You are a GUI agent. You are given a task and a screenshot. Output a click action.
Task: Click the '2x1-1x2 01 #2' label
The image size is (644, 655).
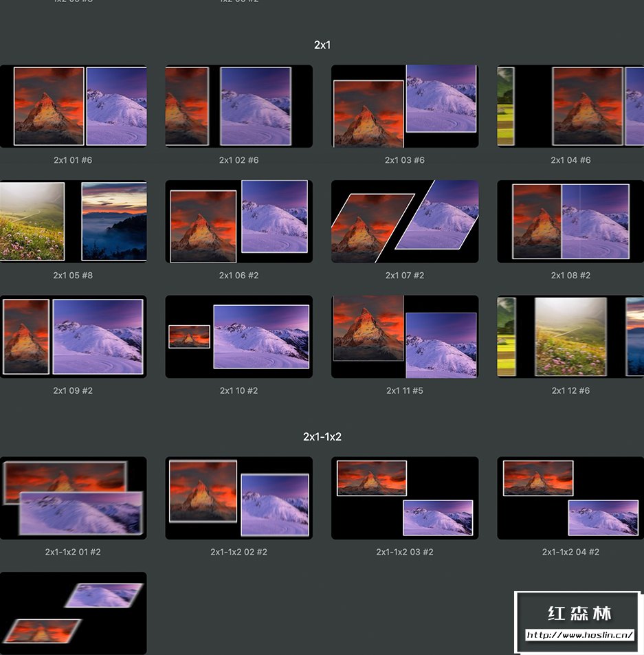point(73,552)
